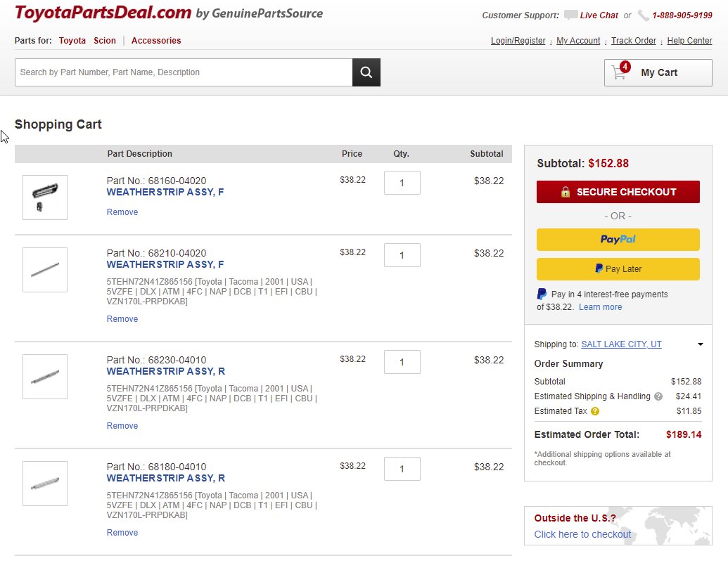Click the Estimated Tax info question icon
Image resolution: width=728 pixels, height=563 pixels.
click(595, 411)
